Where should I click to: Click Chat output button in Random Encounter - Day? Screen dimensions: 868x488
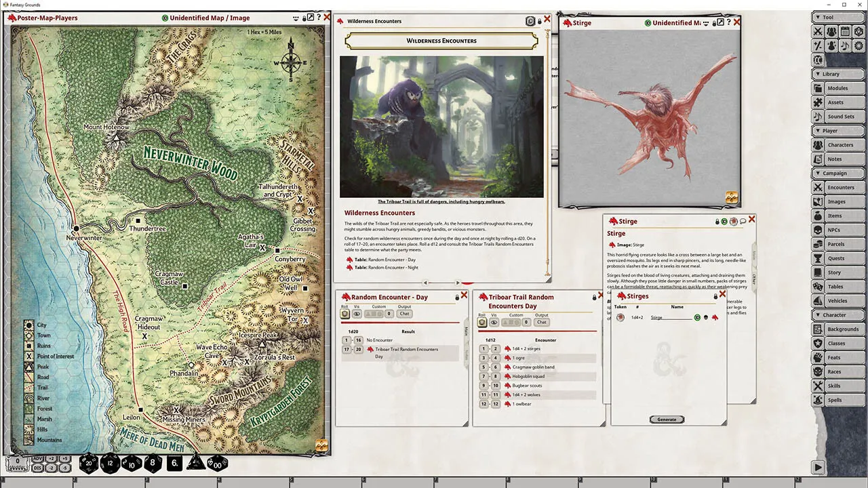click(x=404, y=314)
